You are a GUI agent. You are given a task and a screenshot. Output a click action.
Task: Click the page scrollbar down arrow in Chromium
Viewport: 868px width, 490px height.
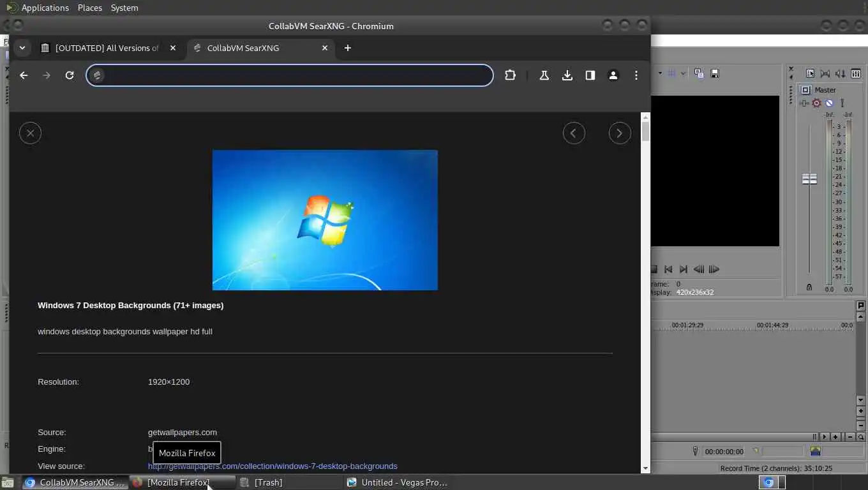[x=645, y=468]
